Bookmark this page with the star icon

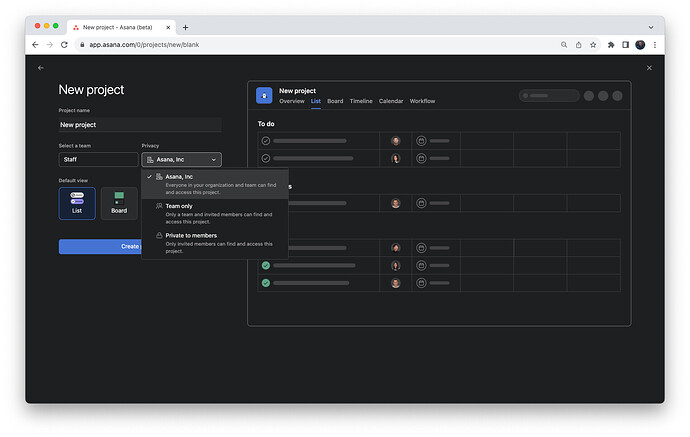[x=593, y=45]
